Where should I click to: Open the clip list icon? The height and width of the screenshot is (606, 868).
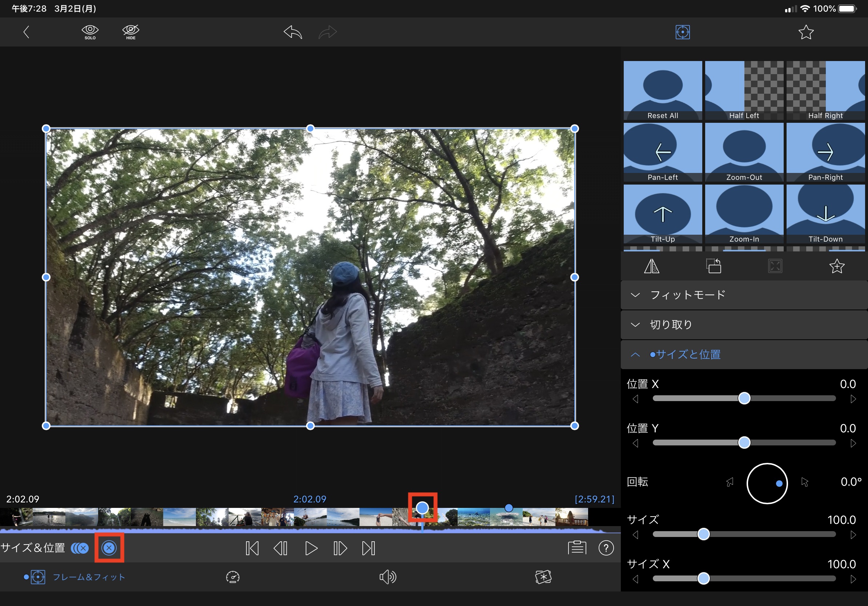tap(577, 548)
